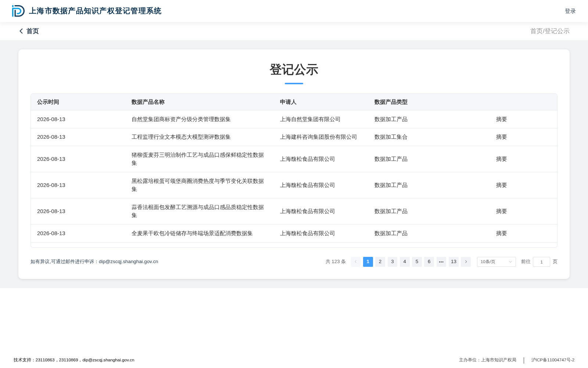The image size is (588, 368).
Task: Click the 数据产品类型 column header
Action: coord(391,102)
